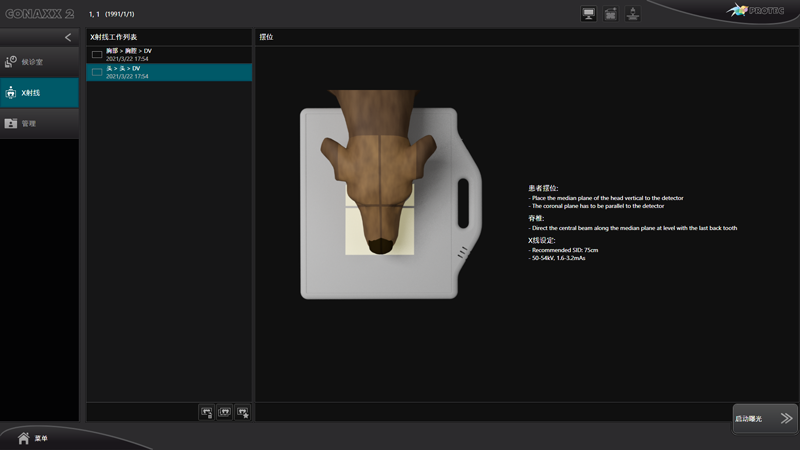This screenshot has height=450, width=800.
Task: Open the 菜单 menu at bottom left
Action: [41, 438]
